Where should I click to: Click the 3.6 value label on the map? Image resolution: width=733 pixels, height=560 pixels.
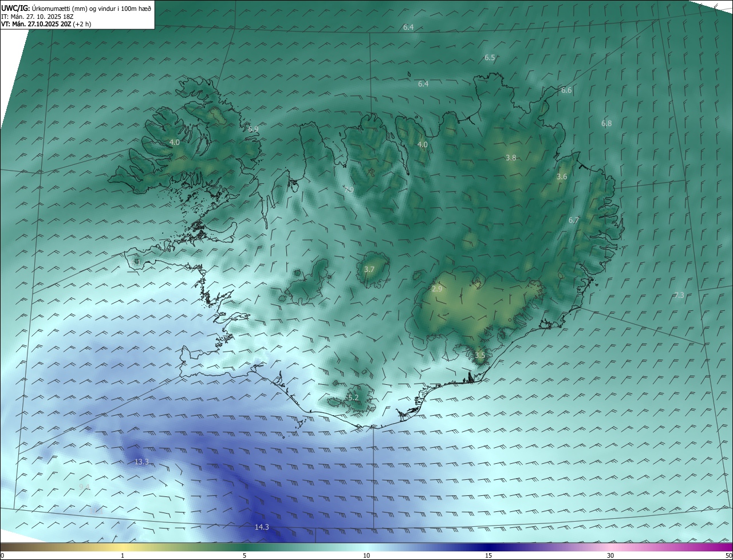[562, 177]
